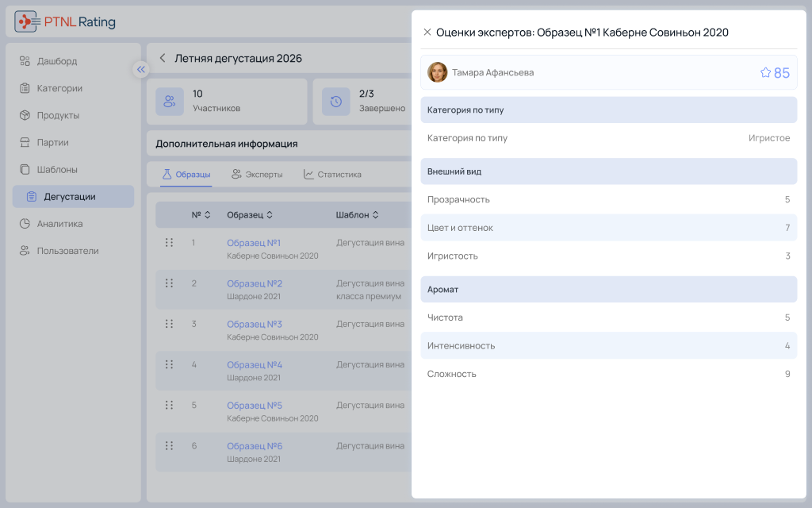Open the Образец №5 link
Image resolution: width=812 pixels, height=508 pixels.
255,406
